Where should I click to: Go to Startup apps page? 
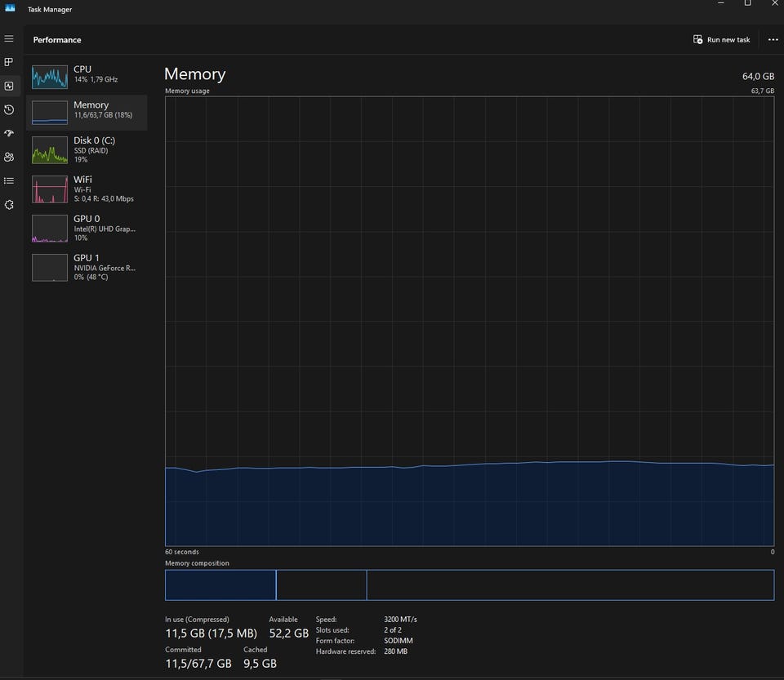[9, 133]
